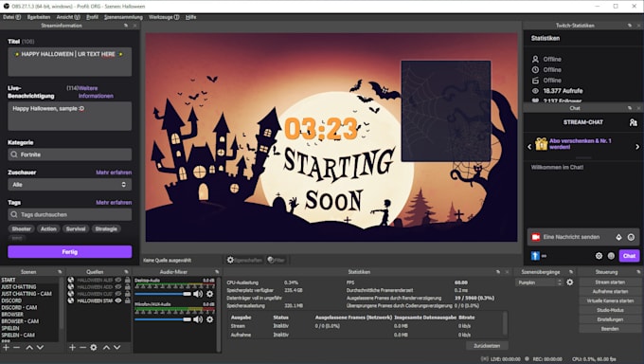644x364 pixels.
Task: Toggle lock on HALLOWEEN STAR source
Action: point(127,300)
